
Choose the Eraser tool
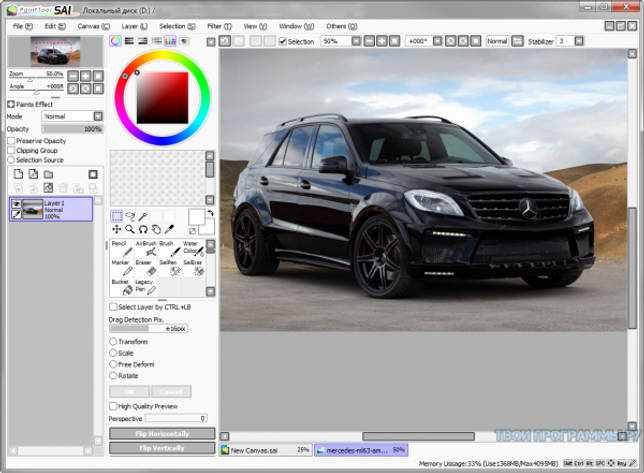point(146,268)
